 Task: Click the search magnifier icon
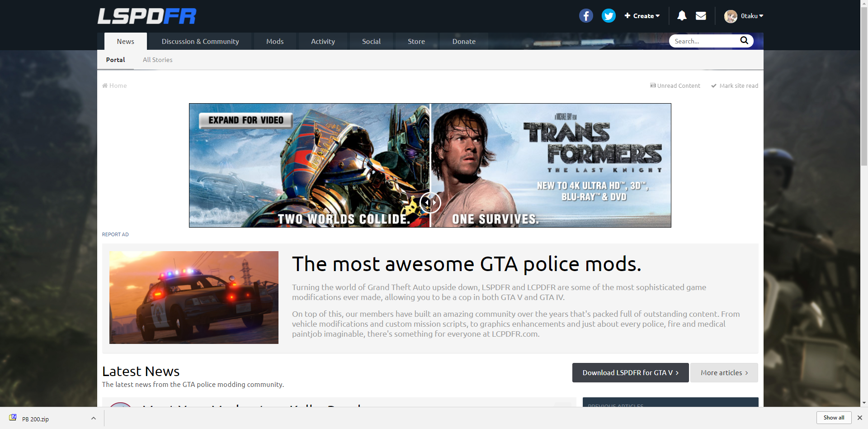pyautogui.click(x=744, y=41)
